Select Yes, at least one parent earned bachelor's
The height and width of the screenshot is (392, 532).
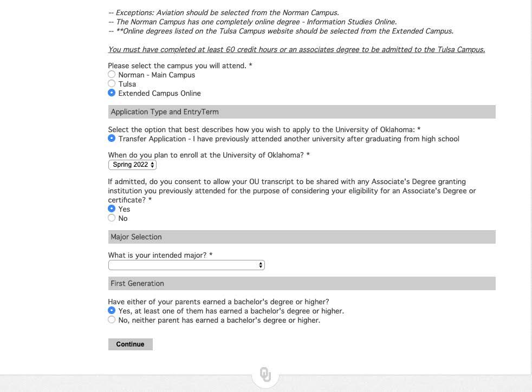112,310
